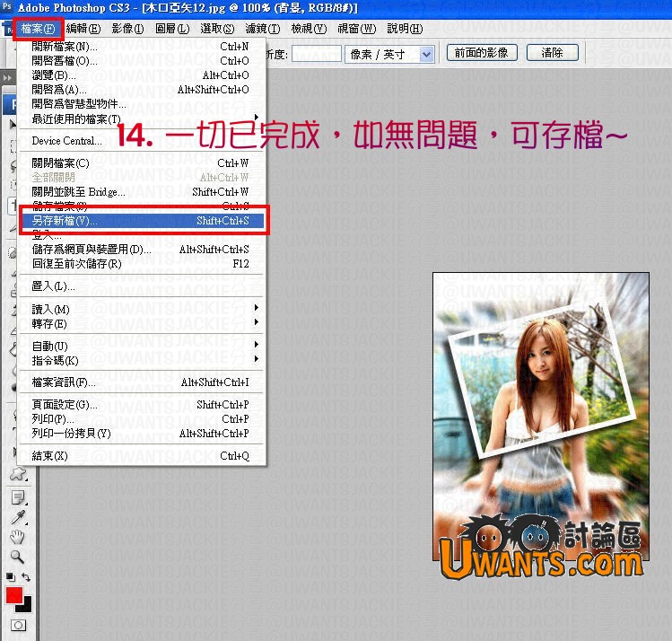This screenshot has width=672, height=641.
Task: Choose 開新檔案(N) from the File menu
Action: 141,47
